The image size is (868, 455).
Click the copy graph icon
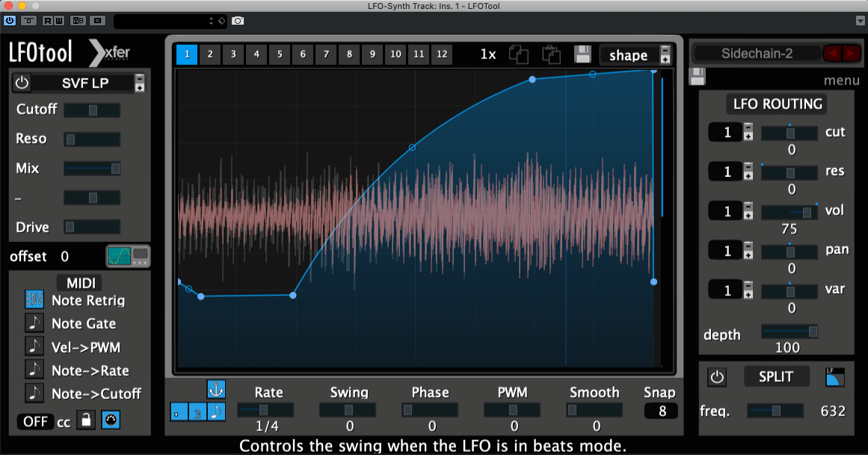pyautogui.click(x=519, y=55)
